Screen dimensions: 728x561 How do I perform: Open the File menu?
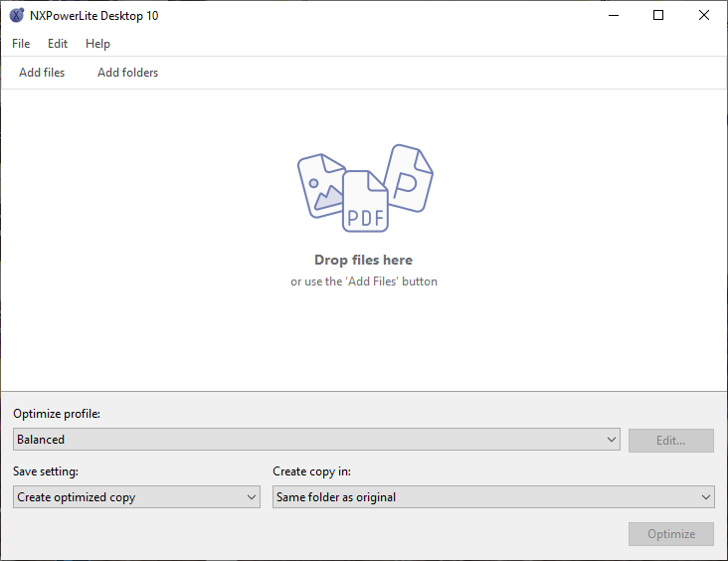pyautogui.click(x=21, y=44)
